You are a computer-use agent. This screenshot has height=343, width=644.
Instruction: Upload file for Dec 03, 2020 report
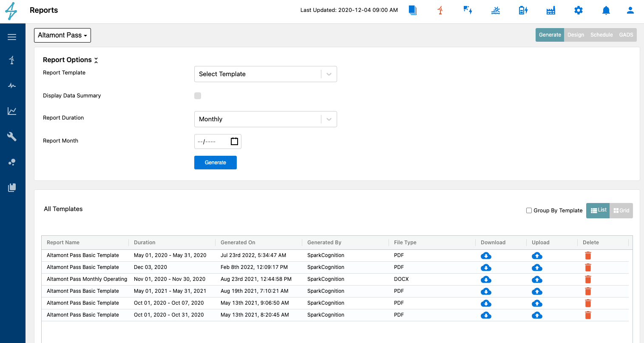[537, 268]
